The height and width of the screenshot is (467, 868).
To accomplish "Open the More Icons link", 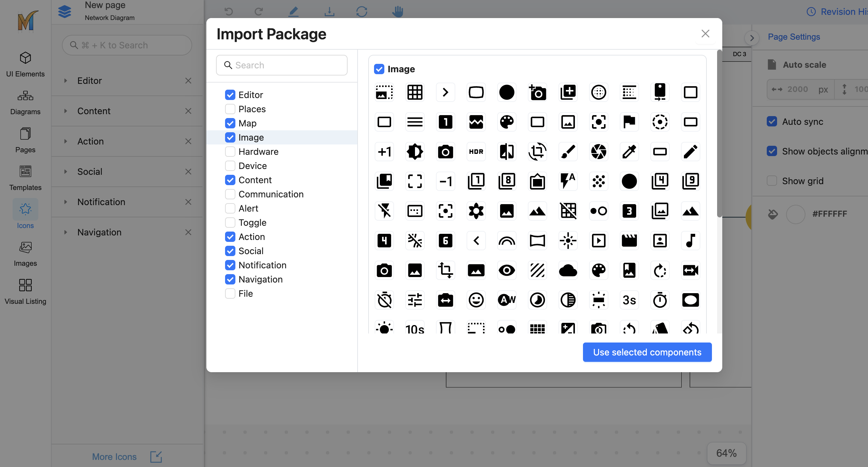I will pos(114,457).
